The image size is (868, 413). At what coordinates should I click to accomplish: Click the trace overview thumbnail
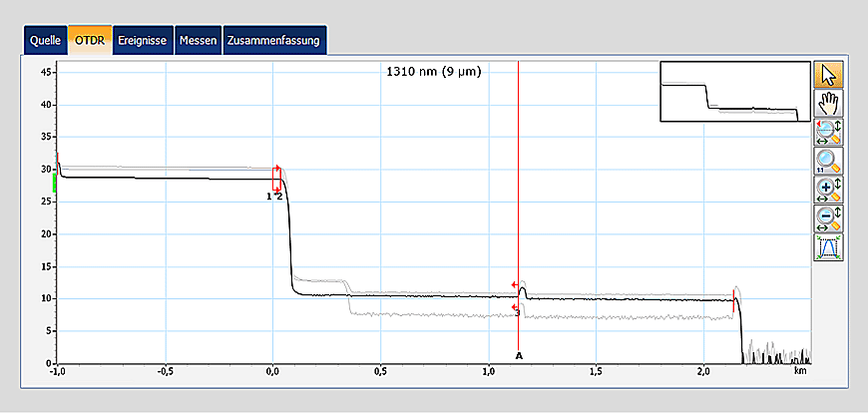click(x=734, y=91)
